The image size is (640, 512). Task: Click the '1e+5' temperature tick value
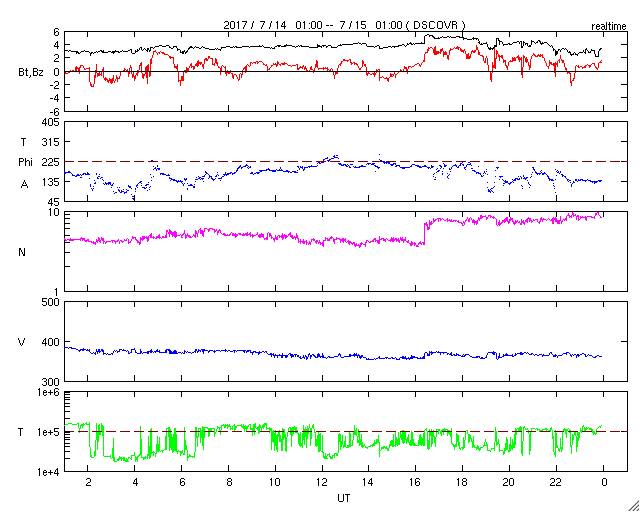47,432
